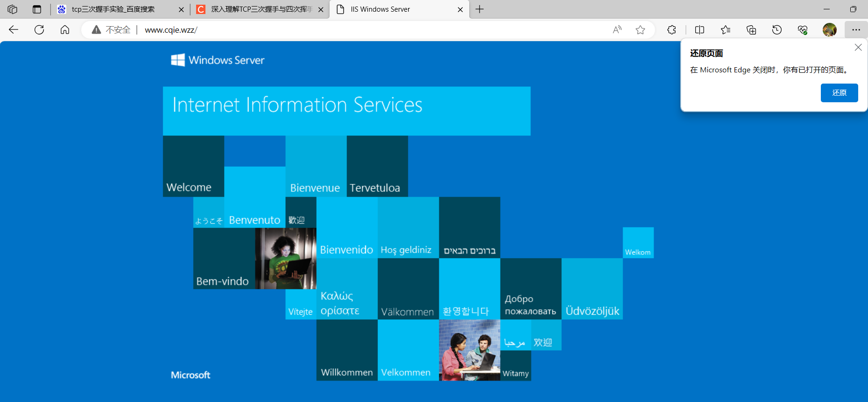Viewport: 868px width, 402px height.
Task: Close the restore pages popup
Action: pyautogui.click(x=858, y=47)
